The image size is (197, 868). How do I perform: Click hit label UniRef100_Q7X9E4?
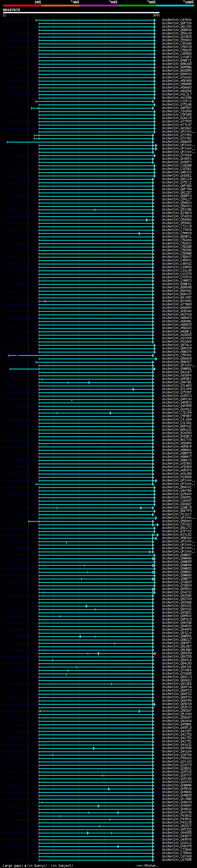click(x=176, y=670)
